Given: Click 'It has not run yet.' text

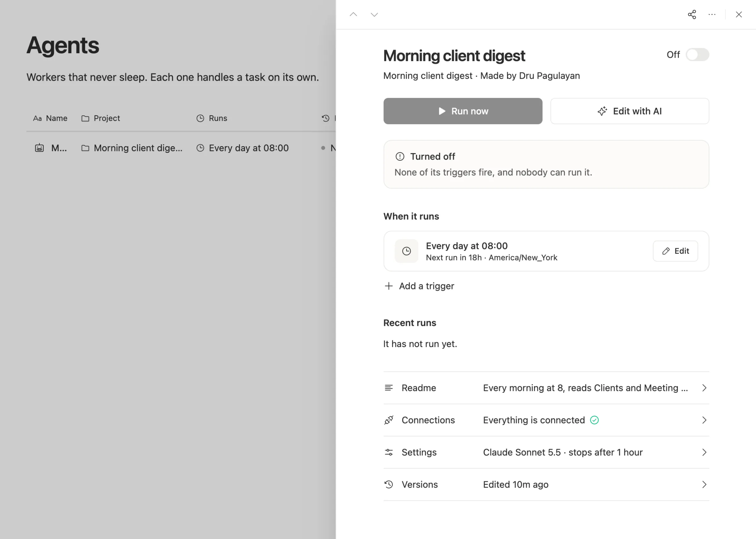Looking at the screenshot, I should click(x=420, y=344).
